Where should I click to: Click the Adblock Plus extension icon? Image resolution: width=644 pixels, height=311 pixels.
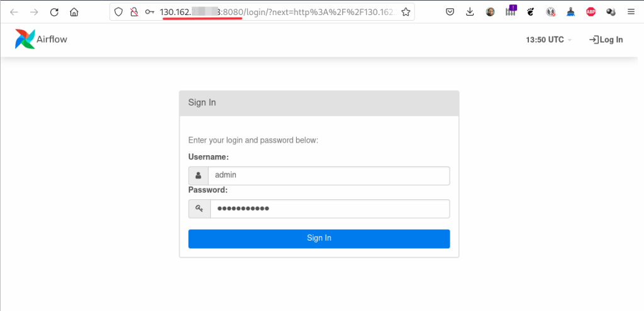[x=591, y=12]
